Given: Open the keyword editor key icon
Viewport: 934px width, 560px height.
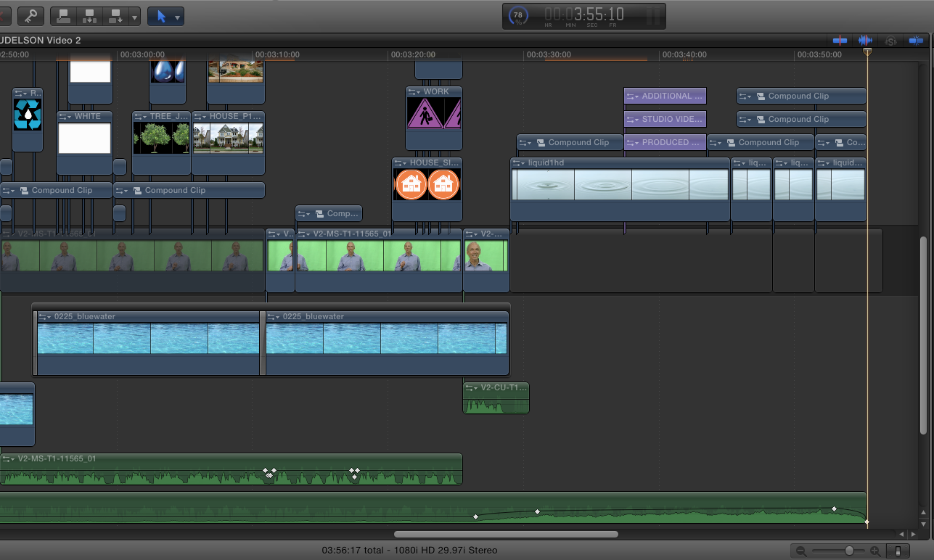Looking at the screenshot, I should click(30, 15).
